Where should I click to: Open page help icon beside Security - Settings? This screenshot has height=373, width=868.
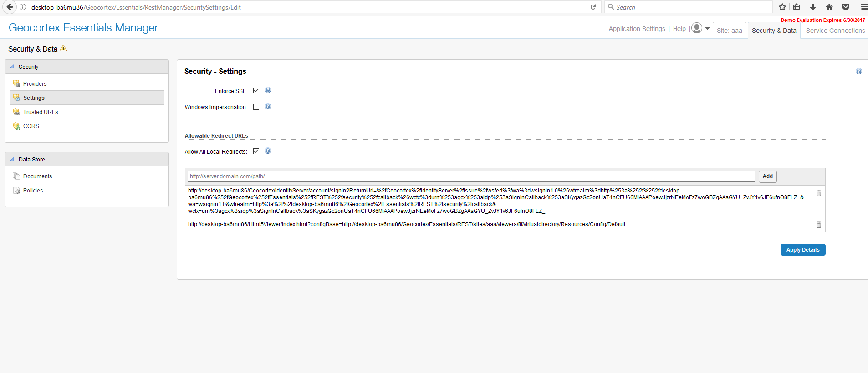coord(859,71)
